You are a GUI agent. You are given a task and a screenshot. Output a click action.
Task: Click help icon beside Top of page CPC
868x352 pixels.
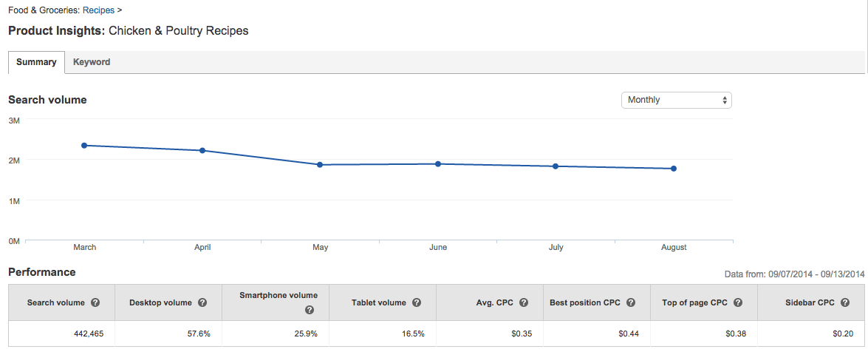coord(738,302)
